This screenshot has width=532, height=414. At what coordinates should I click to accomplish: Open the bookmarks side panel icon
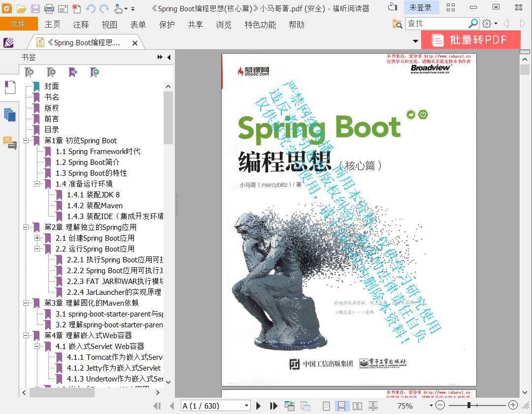pos(10,88)
